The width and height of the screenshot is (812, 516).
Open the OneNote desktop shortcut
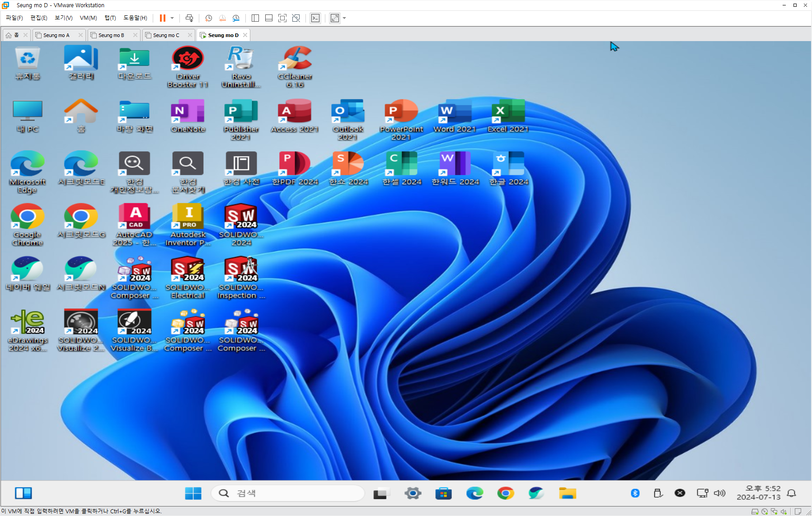[x=188, y=116]
